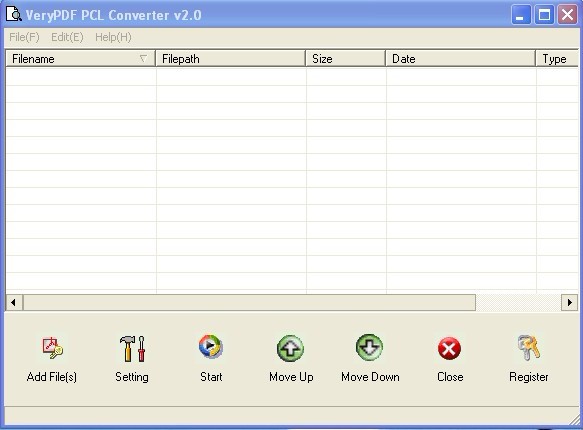Click the horizontal scrollbar left arrow
Viewport: 583px width, 430px height.
click(14, 303)
